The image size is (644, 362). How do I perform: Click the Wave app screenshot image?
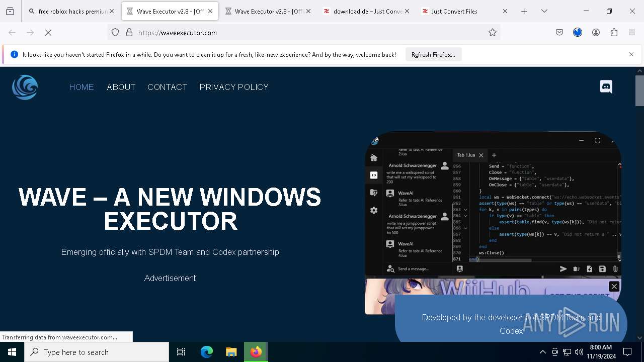pyautogui.click(x=493, y=205)
